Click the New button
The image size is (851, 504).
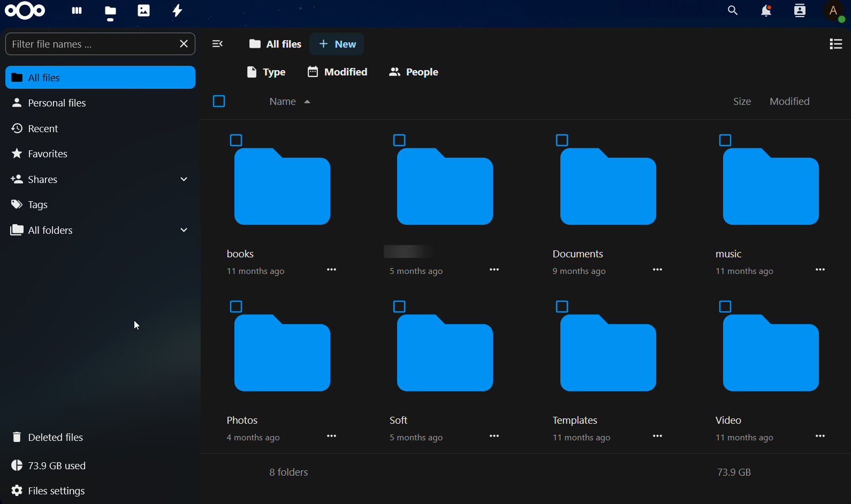[x=337, y=44]
